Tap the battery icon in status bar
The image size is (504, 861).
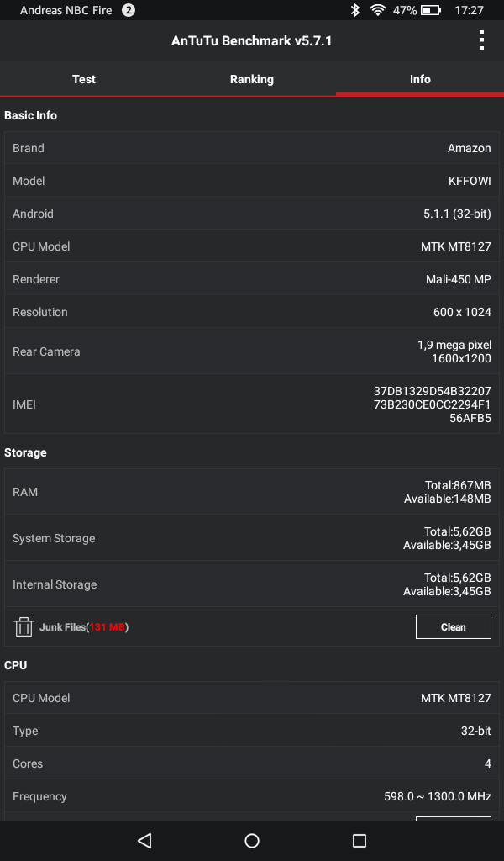(x=431, y=10)
